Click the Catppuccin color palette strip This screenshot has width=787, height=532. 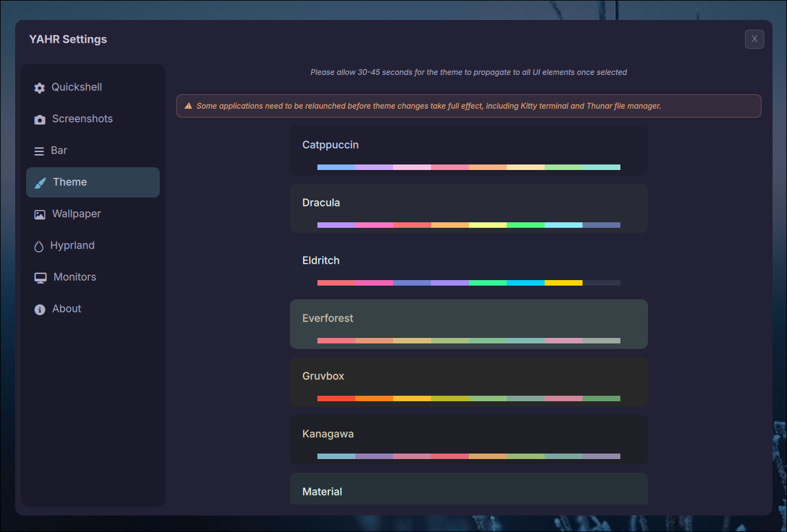468,167
